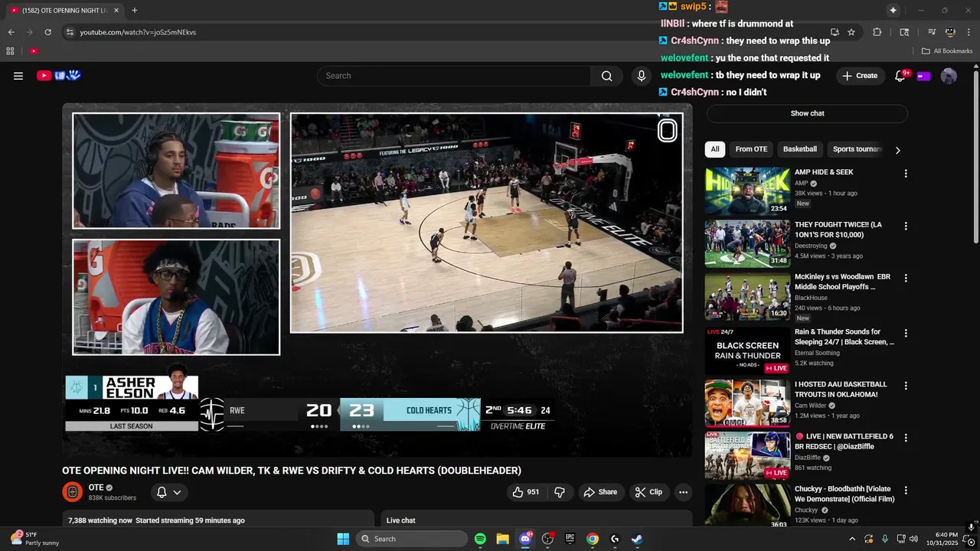Image resolution: width=980 pixels, height=551 pixels.
Task: Open a new browser tab
Action: coord(135,10)
